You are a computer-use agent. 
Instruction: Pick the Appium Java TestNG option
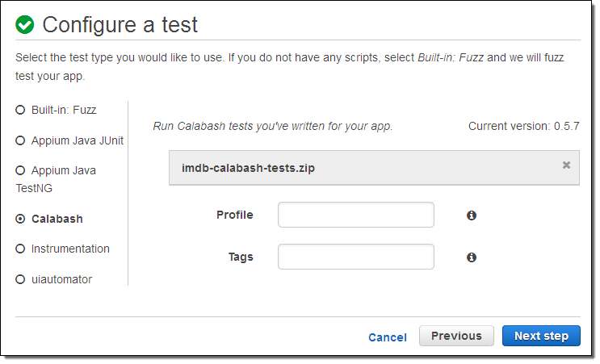pyautogui.click(x=20, y=171)
